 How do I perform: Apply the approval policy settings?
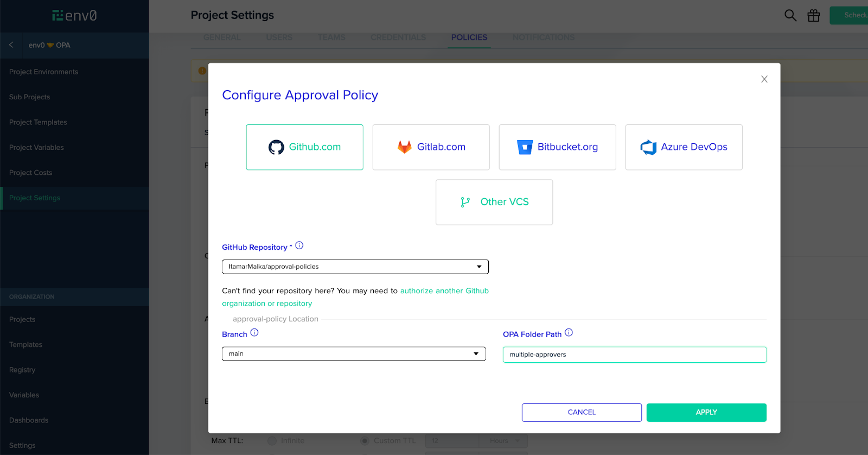706,413
